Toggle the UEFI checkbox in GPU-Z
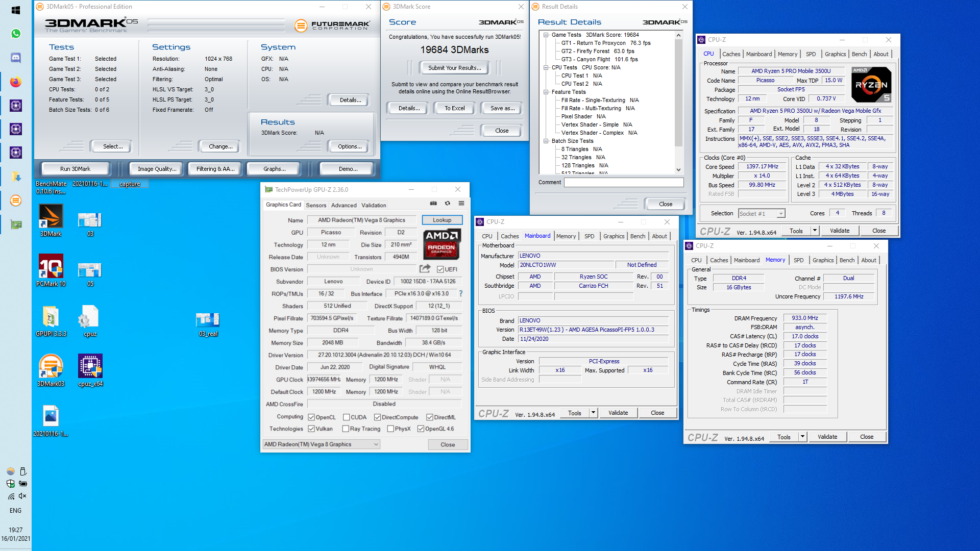 [440, 269]
